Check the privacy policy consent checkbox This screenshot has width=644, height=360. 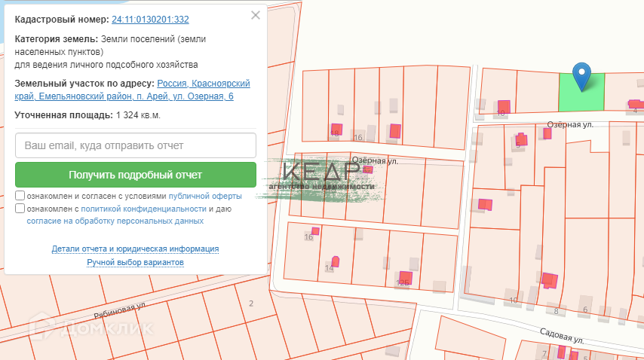(20, 209)
